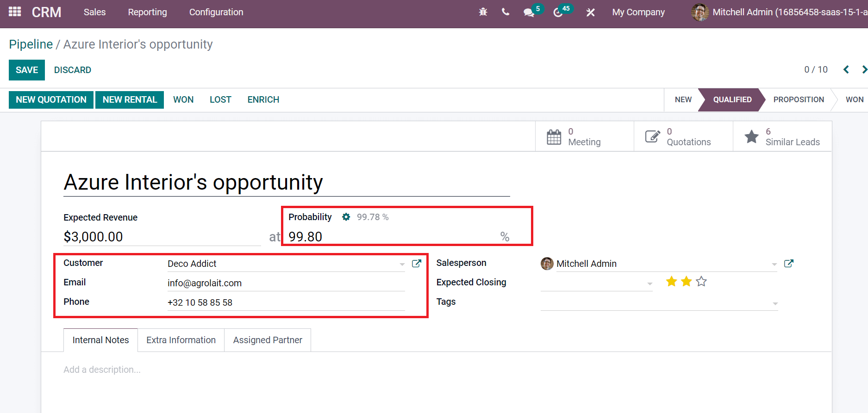
Task: Edit the Email field
Action: point(286,283)
